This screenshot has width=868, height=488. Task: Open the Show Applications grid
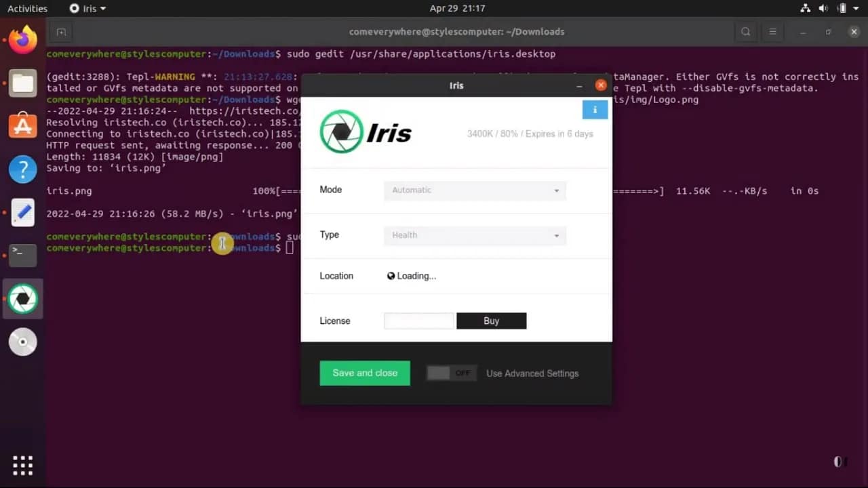[22, 465]
